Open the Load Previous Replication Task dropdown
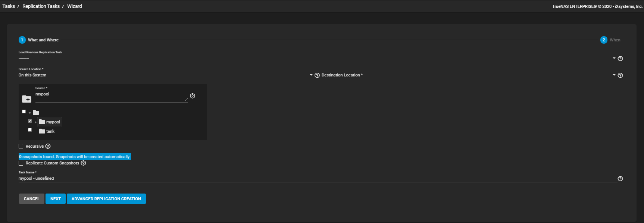The width and height of the screenshot is (644, 223). tap(614, 58)
